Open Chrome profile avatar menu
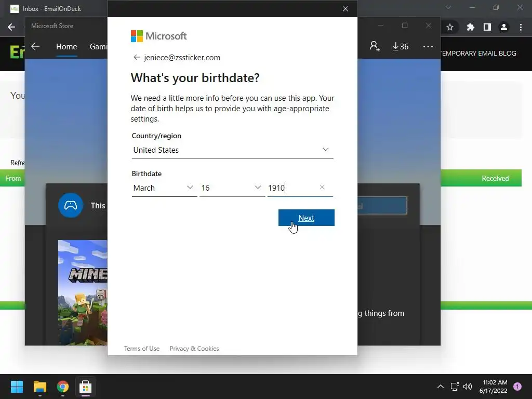 point(504,27)
